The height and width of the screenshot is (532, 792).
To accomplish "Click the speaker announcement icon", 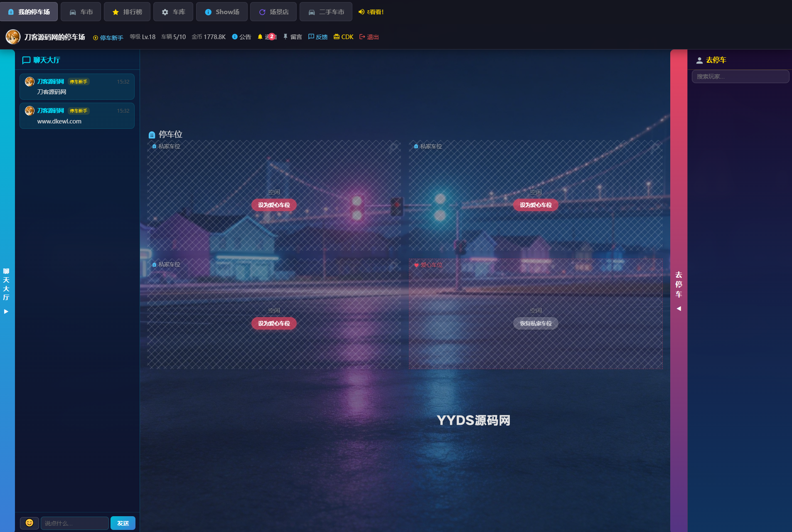I will coord(362,12).
